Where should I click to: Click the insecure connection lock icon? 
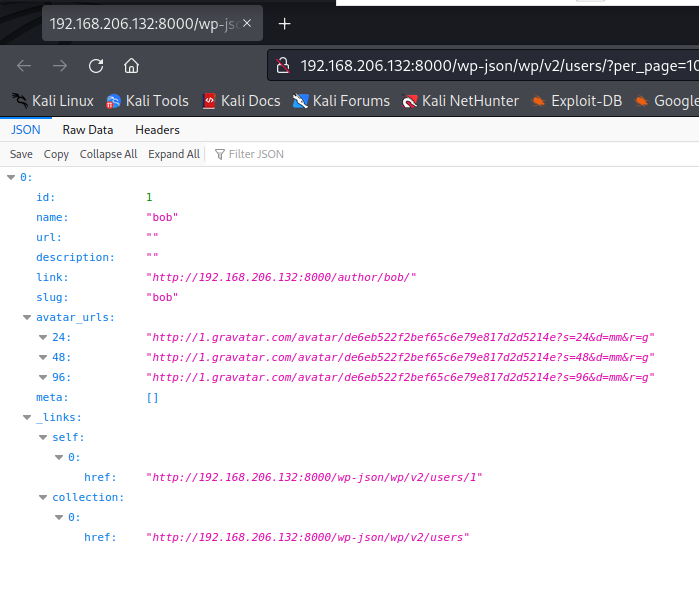(x=283, y=66)
